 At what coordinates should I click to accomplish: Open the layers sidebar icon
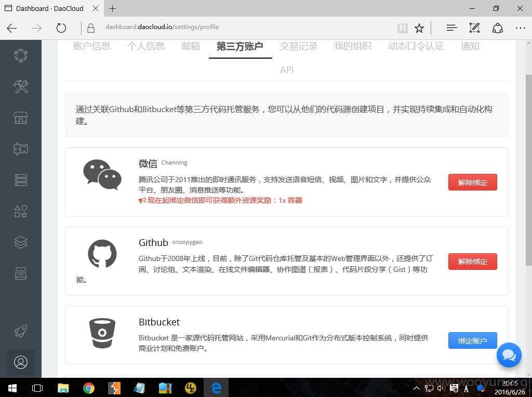(21, 242)
